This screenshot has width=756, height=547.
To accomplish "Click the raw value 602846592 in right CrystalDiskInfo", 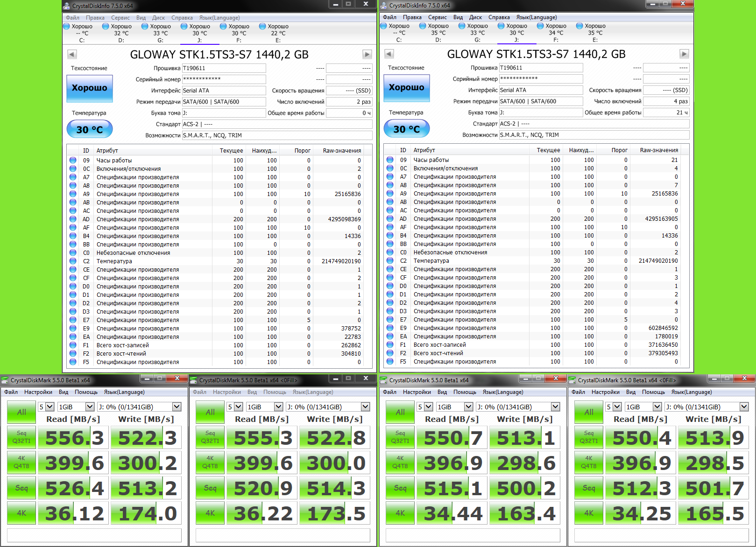I will coord(663,328).
